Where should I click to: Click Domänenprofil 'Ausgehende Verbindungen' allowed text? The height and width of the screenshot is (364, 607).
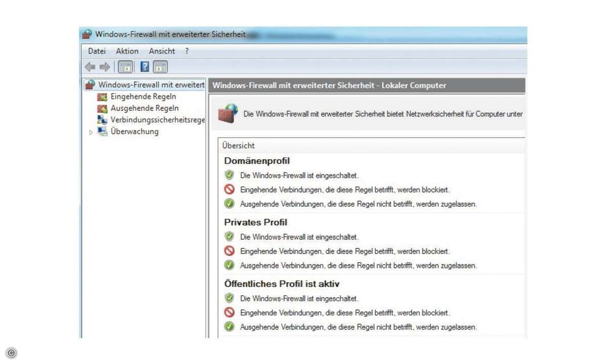(359, 204)
